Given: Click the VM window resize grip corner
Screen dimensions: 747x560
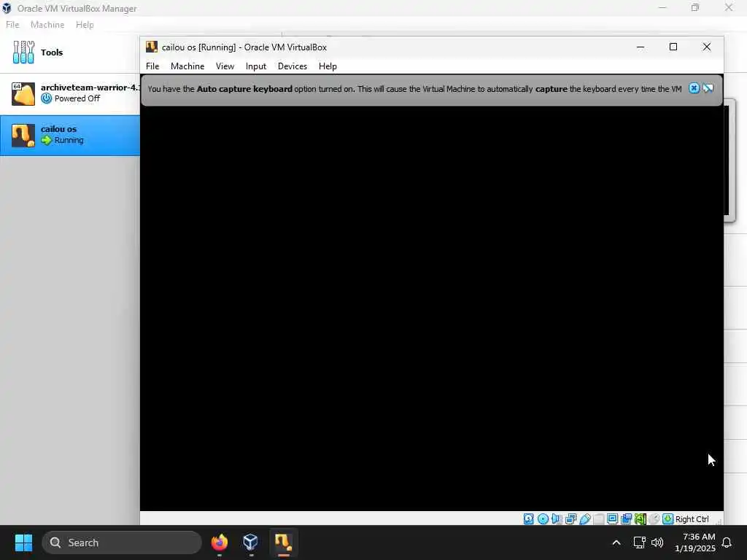Looking at the screenshot, I should point(719,521).
